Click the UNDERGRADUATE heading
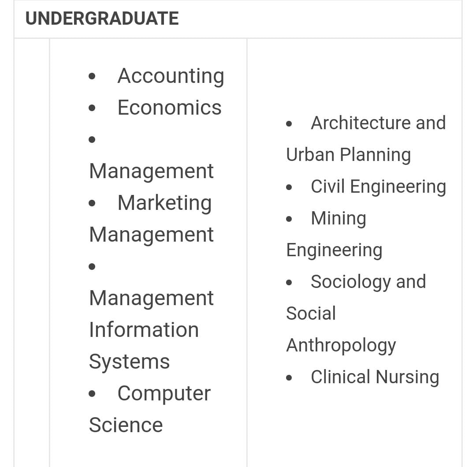Viewport: 476px width, 467px height. point(102,18)
